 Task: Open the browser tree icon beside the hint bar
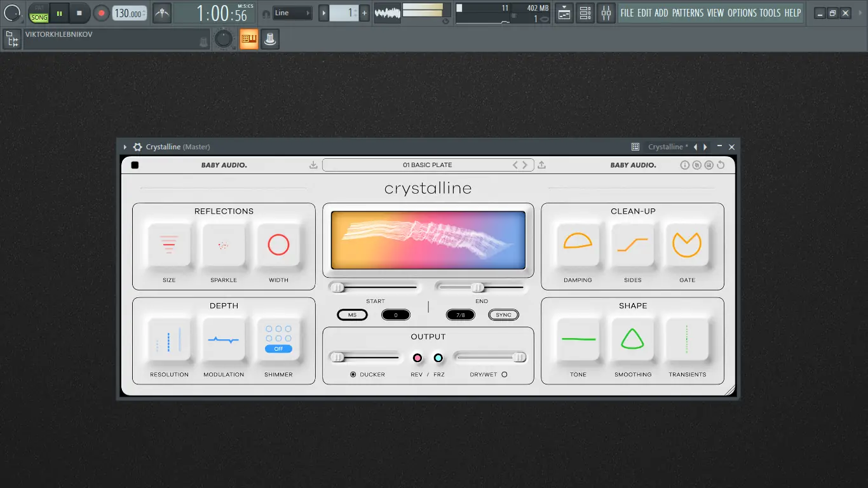tap(11, 39)
